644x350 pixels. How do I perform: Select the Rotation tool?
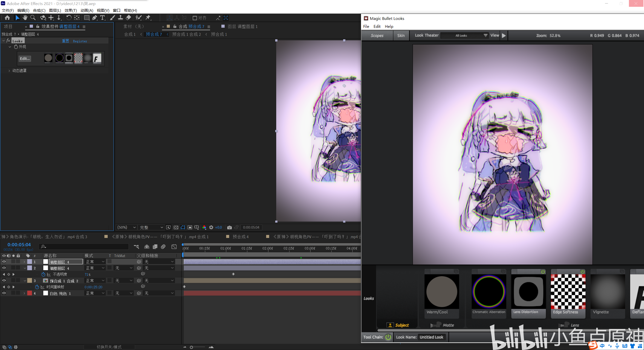coord(69,18)
